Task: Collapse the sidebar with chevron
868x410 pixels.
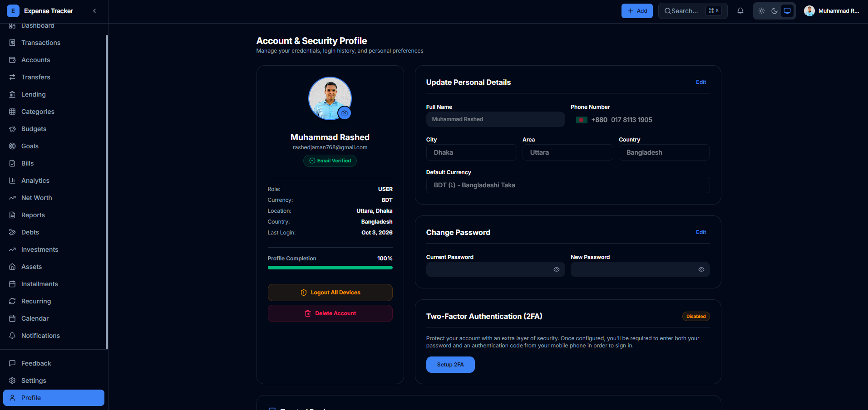Action: pyautogui.click(x=94, y=11)
